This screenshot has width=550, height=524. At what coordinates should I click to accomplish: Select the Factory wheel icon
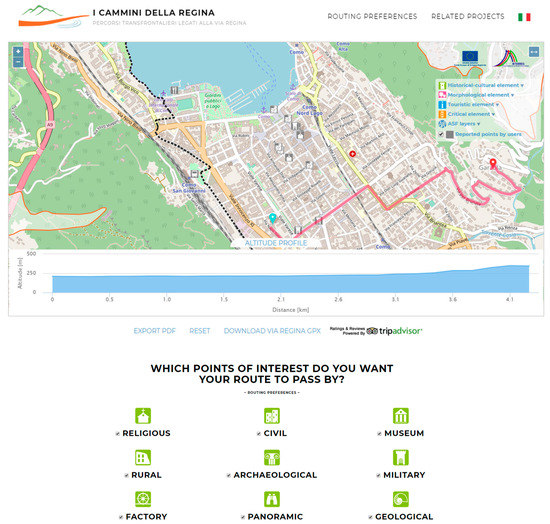[x=143, y=499]
